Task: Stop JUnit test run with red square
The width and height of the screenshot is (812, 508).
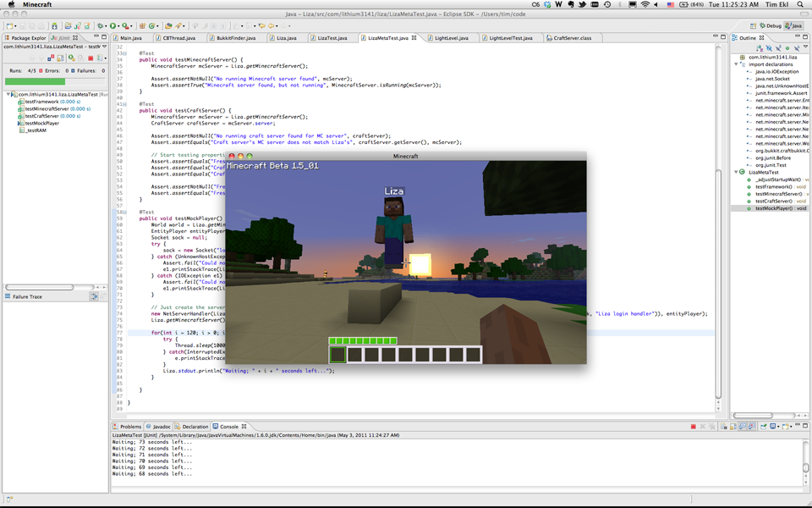Action: 91,58
